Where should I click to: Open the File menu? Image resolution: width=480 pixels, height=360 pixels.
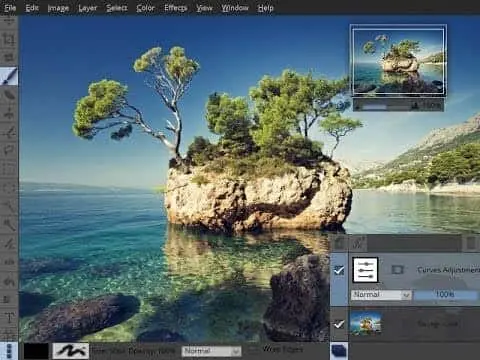[x=10, y=8]
